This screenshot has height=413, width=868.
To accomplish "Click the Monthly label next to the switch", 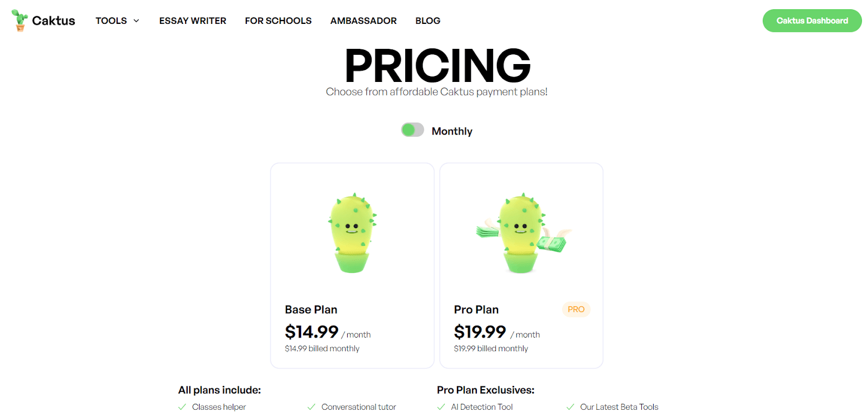I will (x=452, y=131).
